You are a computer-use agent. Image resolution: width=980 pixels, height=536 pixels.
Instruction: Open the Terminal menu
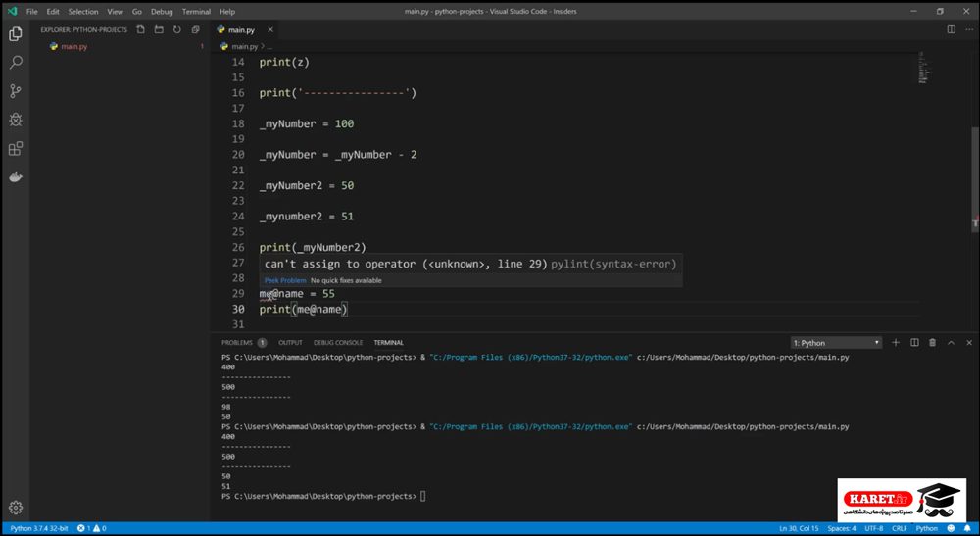[196, 11]
